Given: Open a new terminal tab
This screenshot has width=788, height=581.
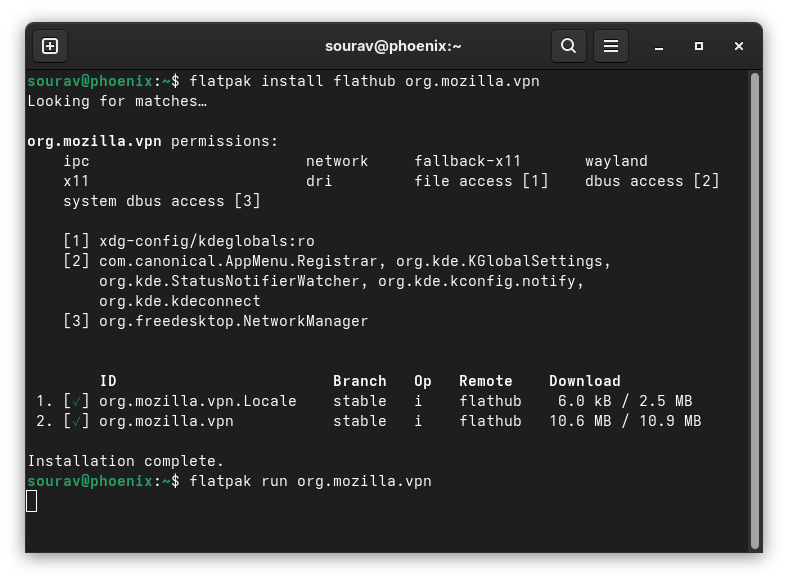Looking at the screenshot, I should [50, 46].
